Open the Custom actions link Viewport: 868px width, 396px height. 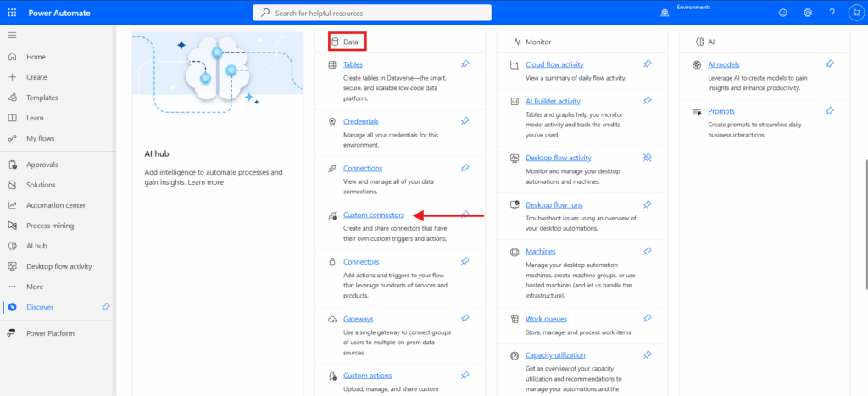coord(368,376)
